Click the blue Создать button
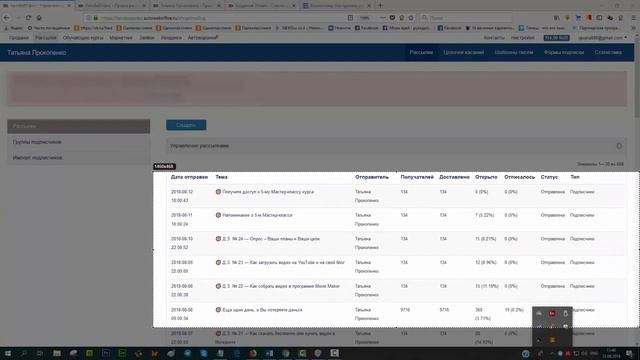Viewport: 640px width, 360px height. click(186, 125)
